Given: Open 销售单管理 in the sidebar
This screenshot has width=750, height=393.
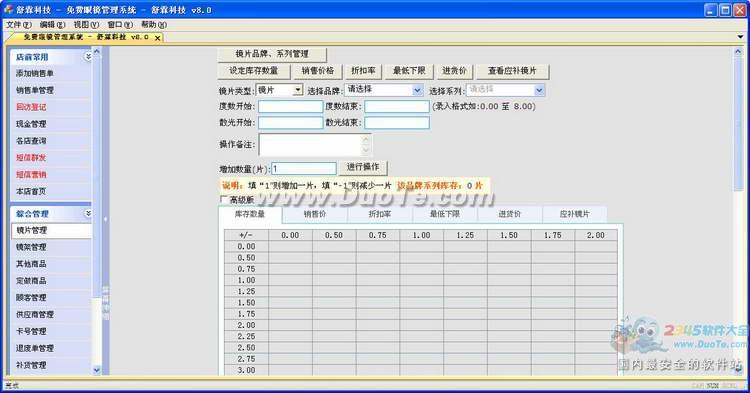Looking at the screenshot, I should tap(34, 90).
